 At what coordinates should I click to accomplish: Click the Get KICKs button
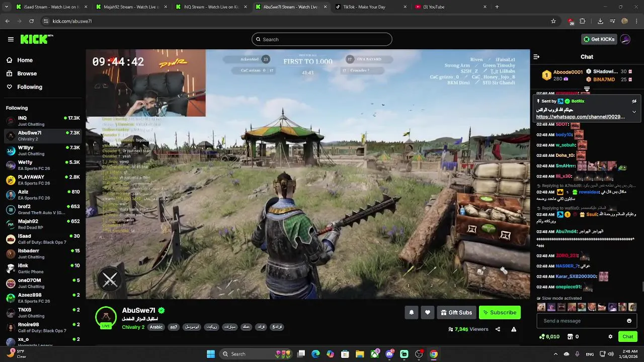pyautogui.click(x=599, y=39)
